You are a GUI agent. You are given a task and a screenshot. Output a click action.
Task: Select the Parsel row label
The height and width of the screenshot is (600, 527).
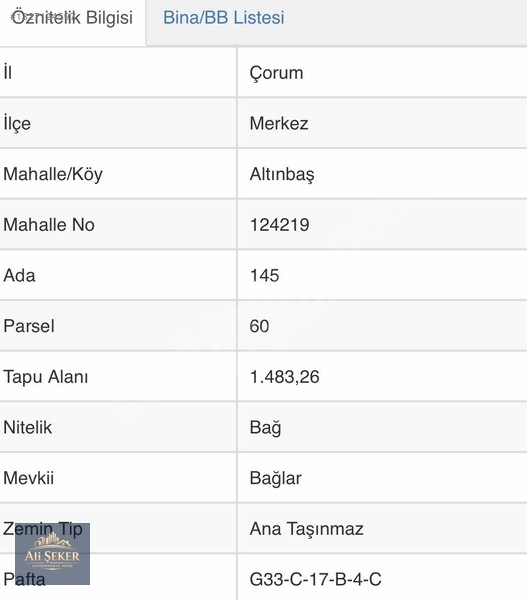(29, 326)
